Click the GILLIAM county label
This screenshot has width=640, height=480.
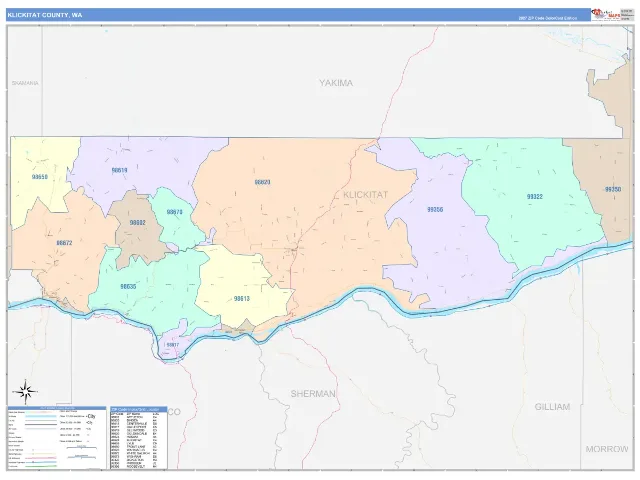coord(552,407)
